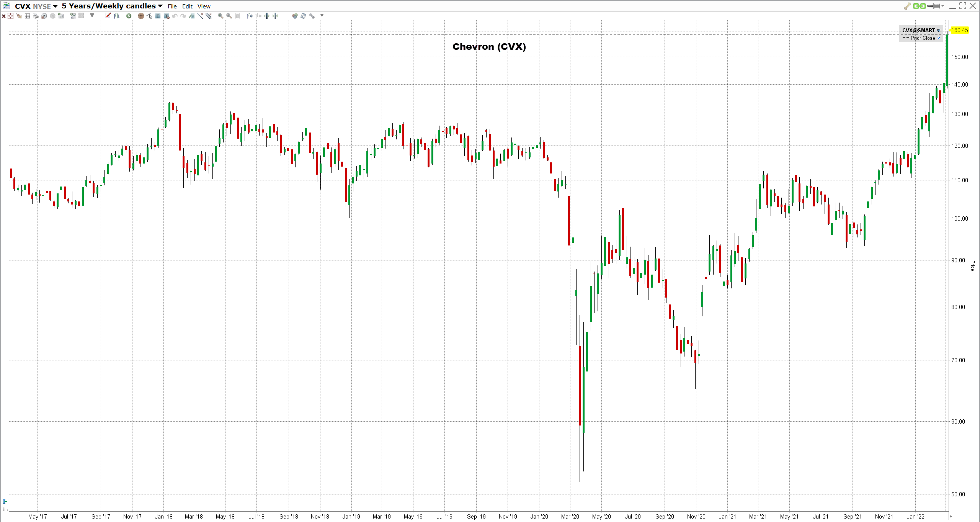Click the colored circles palette icon
This screenshot has width=980, height=522.
tap(295, 16)
